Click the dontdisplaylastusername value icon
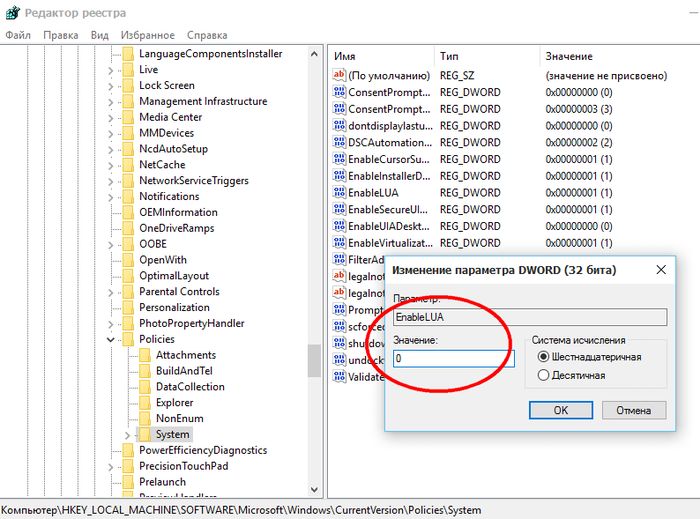Screen dimensions: 700x519 (338, 126)
